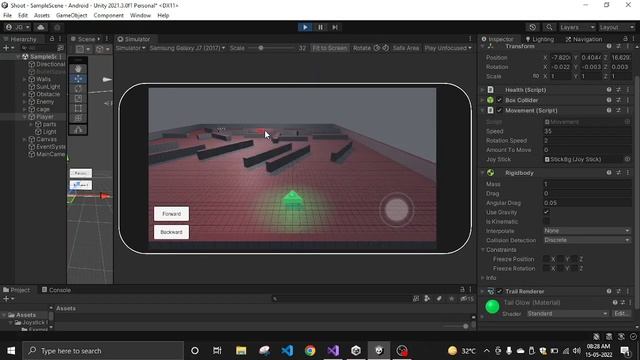Toggle Freeze Rotation X checkbox
Viewport: 640px width, 360px height.
coord(546,268)
